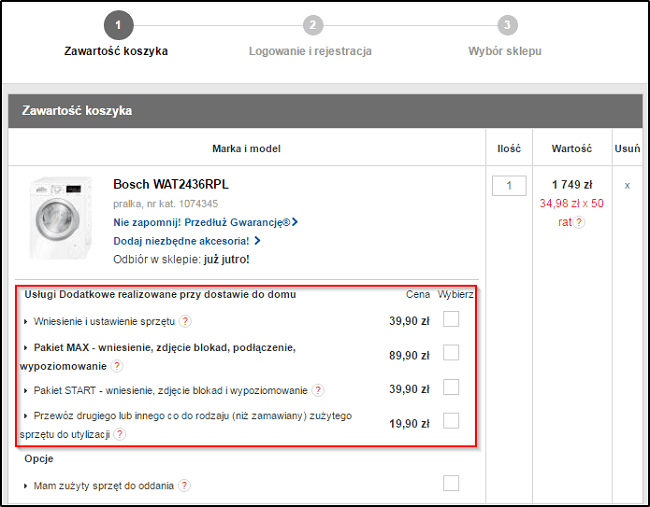Toggle Mam zużyty sprzęt do oddania checkbox

tap(451, 484)
